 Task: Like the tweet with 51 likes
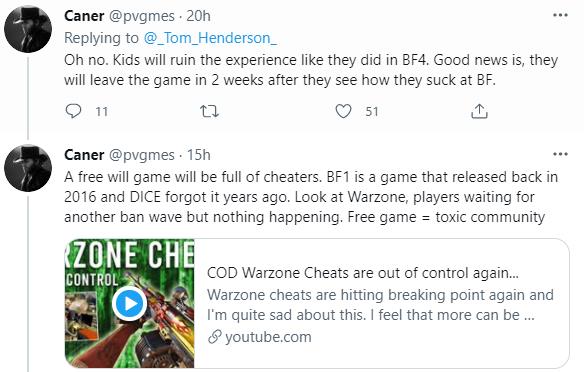tap(343, 111)
